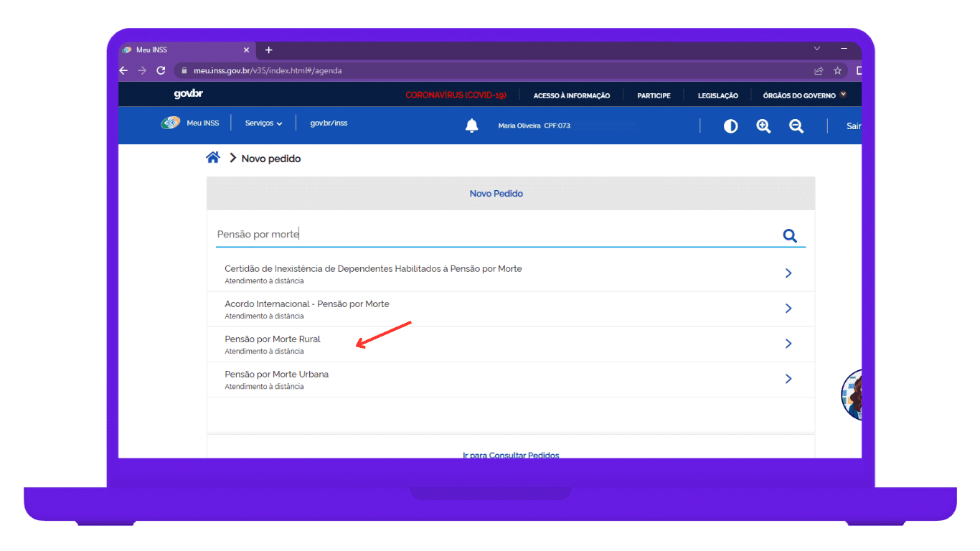Go to Ir para Consultar Pedidos link

pos(511,455)
